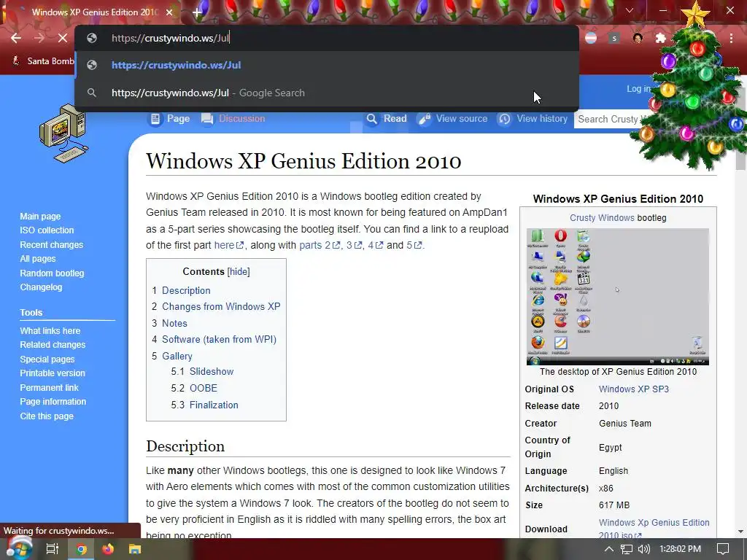Open Recent changes in sidebar
The width and height of the screenshot is (747, 560).
point(52,245)
